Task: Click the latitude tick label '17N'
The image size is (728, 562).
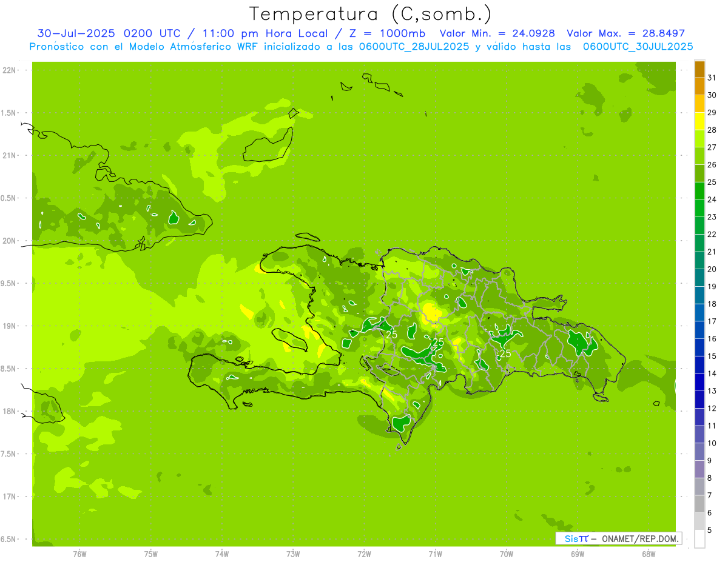Action: (10, 497)
